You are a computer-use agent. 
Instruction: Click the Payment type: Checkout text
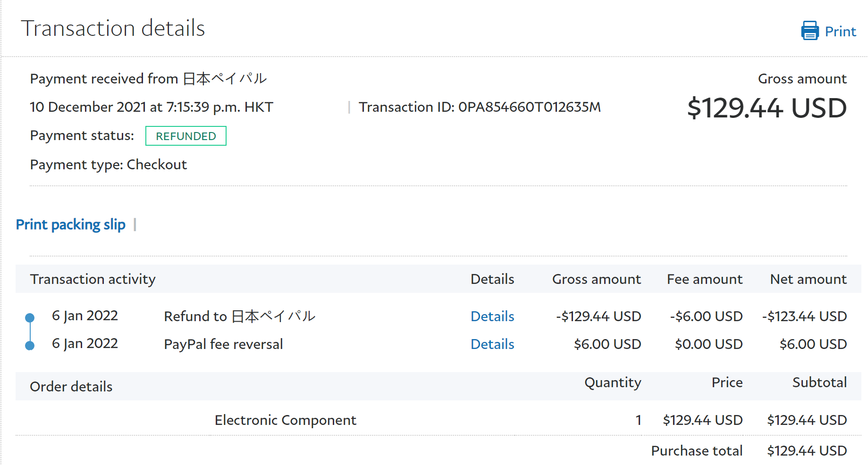point(109,165)
